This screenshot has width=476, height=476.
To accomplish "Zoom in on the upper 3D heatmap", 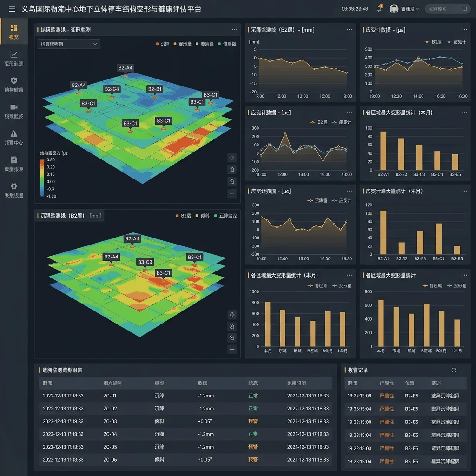I will click(x=232, y=170).
